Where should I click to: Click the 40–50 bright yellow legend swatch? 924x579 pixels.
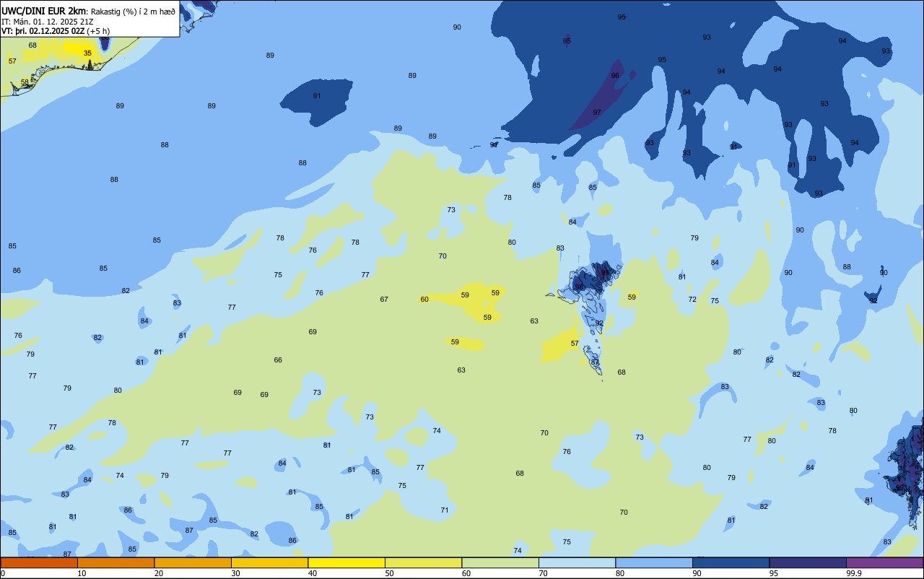[346, 562]
